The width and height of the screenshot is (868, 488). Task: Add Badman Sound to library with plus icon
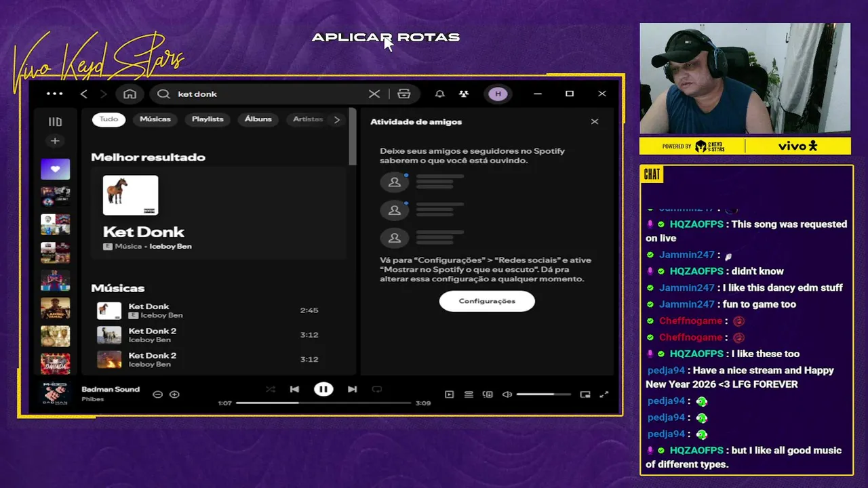[174, 394]
